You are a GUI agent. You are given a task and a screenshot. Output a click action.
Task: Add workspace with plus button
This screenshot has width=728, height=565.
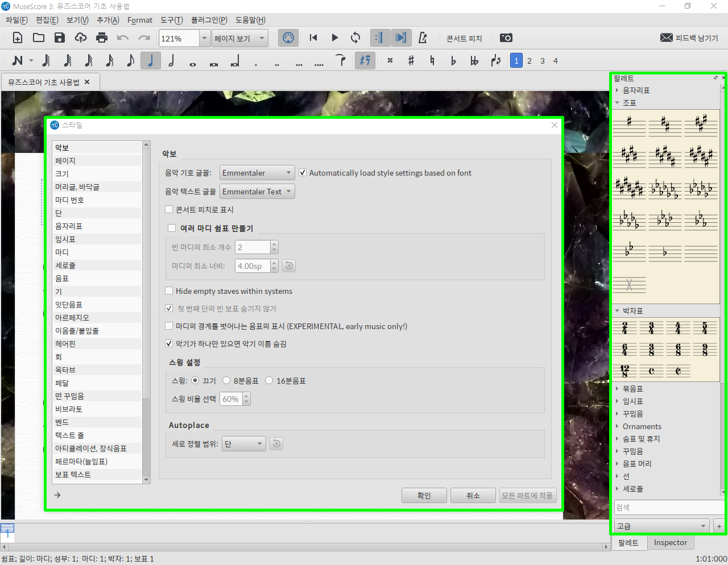click(x=719, y=526)
